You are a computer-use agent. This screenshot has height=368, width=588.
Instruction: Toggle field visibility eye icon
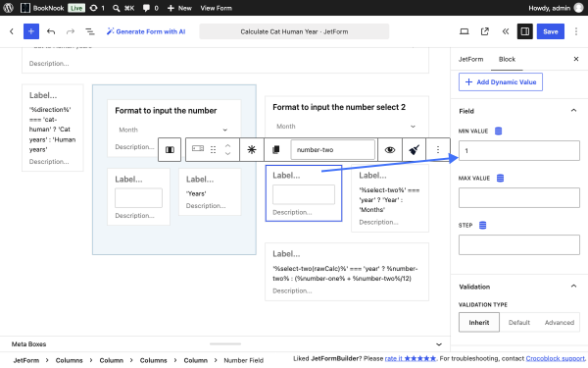click(x=390, y=149)
